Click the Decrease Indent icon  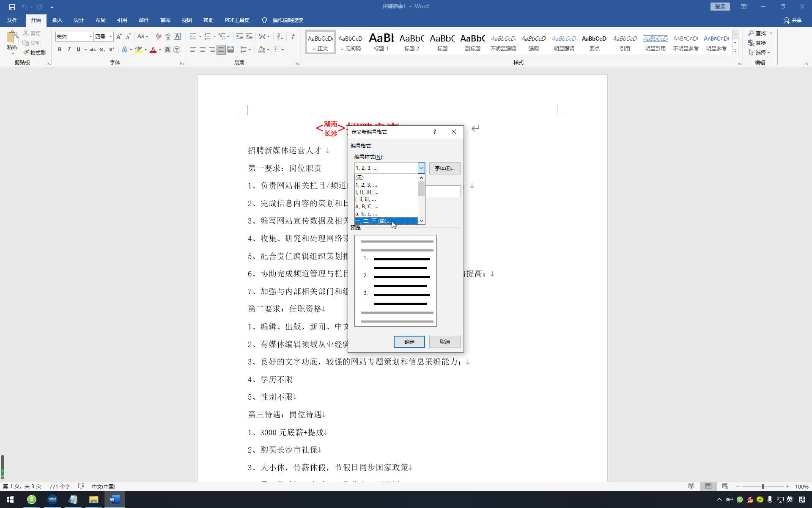[x=239, y=36]
